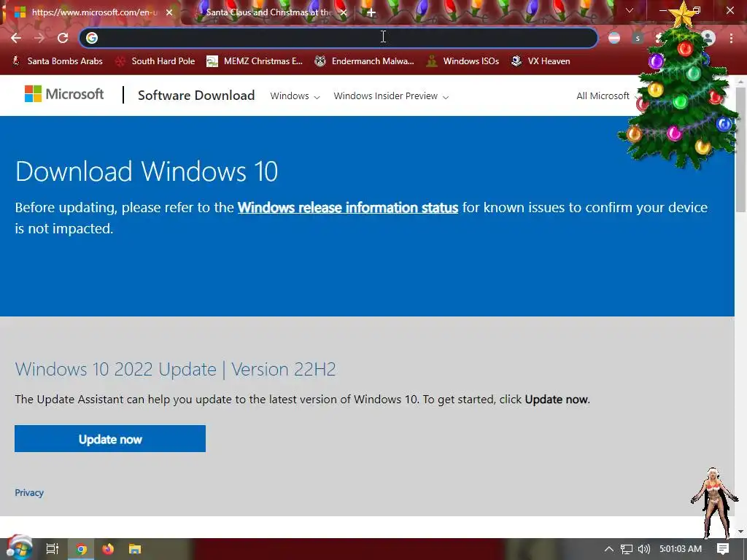Screen dimensions: 747x560
Task: Go back using the browser back arrow
Action: [16, 38]
